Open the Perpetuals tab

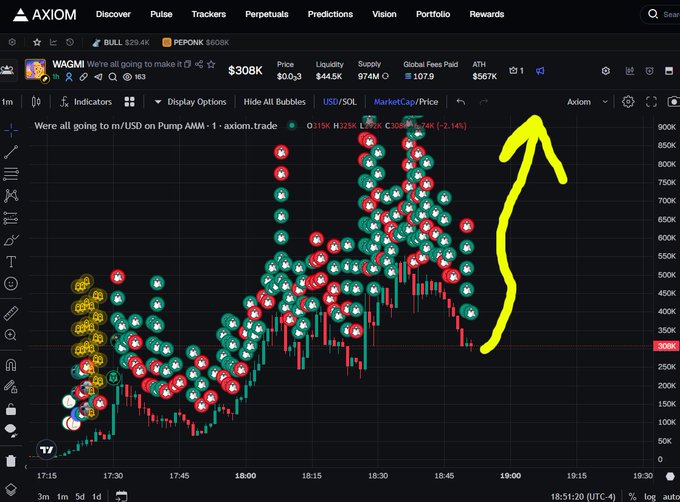(267, 14)
